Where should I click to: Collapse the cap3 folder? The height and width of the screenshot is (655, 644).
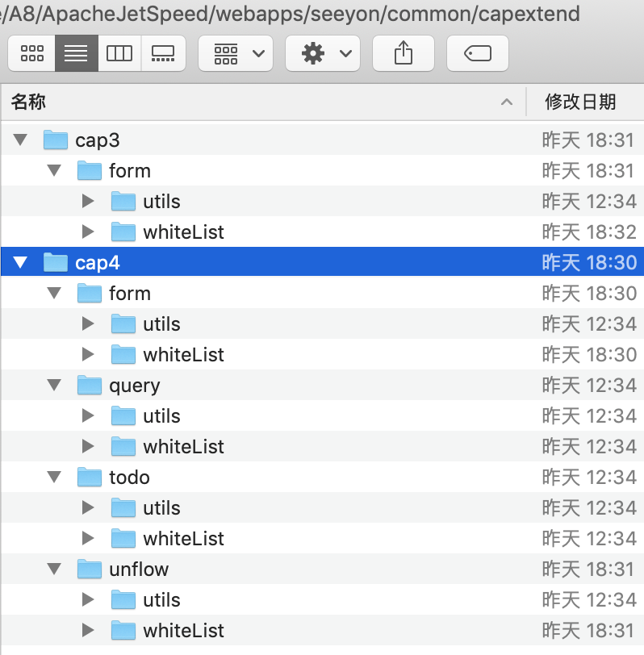point(20,140)
